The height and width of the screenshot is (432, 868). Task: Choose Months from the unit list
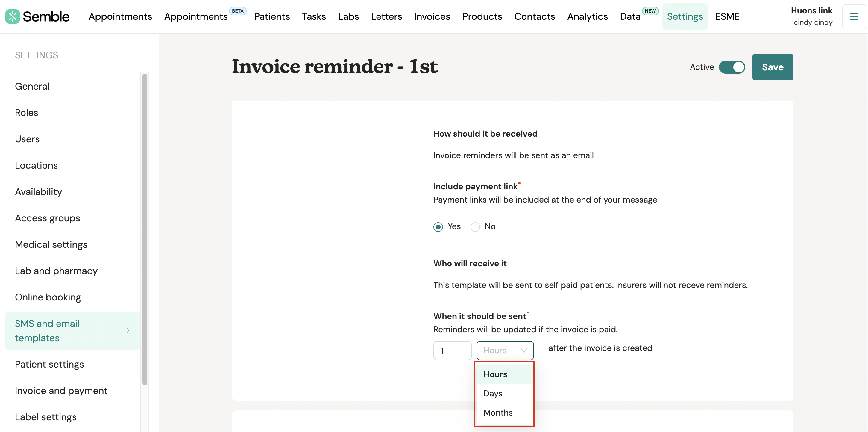504,413
